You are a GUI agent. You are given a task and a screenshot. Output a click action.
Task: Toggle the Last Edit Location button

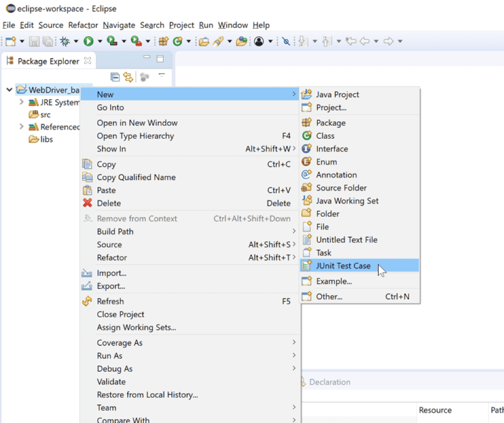[x=351, y=41]
